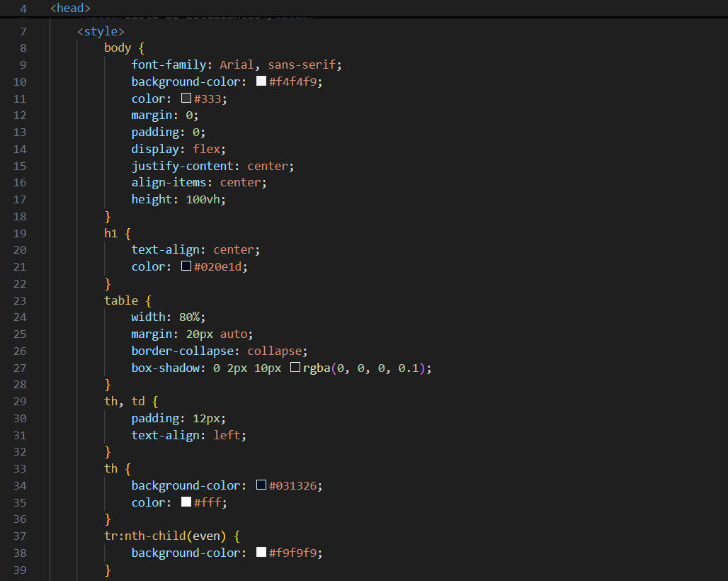Viewport: 728px width, 581px height.
Task: Click the rgba box-shadow color swatch
Action: tap(295, 368)
